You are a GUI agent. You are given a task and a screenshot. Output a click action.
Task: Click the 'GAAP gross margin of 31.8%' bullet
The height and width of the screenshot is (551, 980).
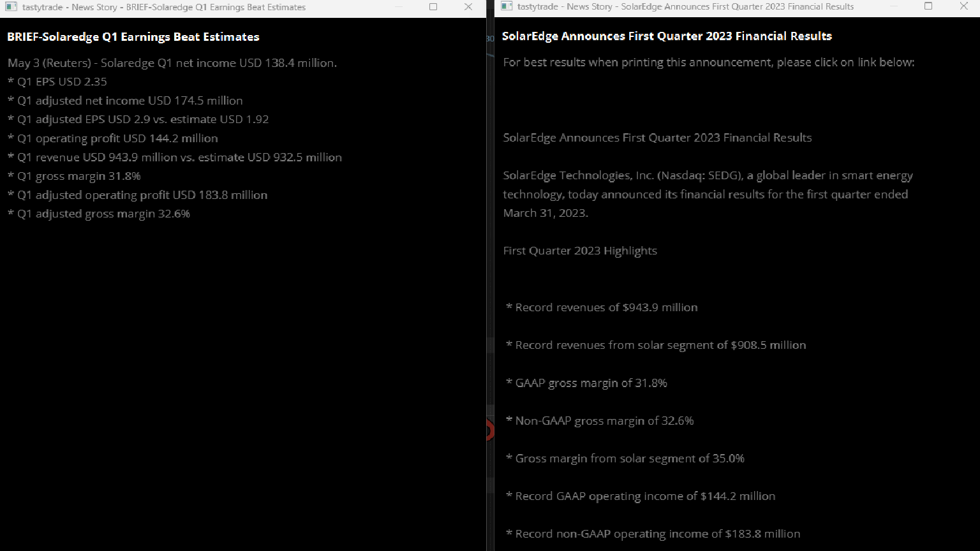coord(586,383)
